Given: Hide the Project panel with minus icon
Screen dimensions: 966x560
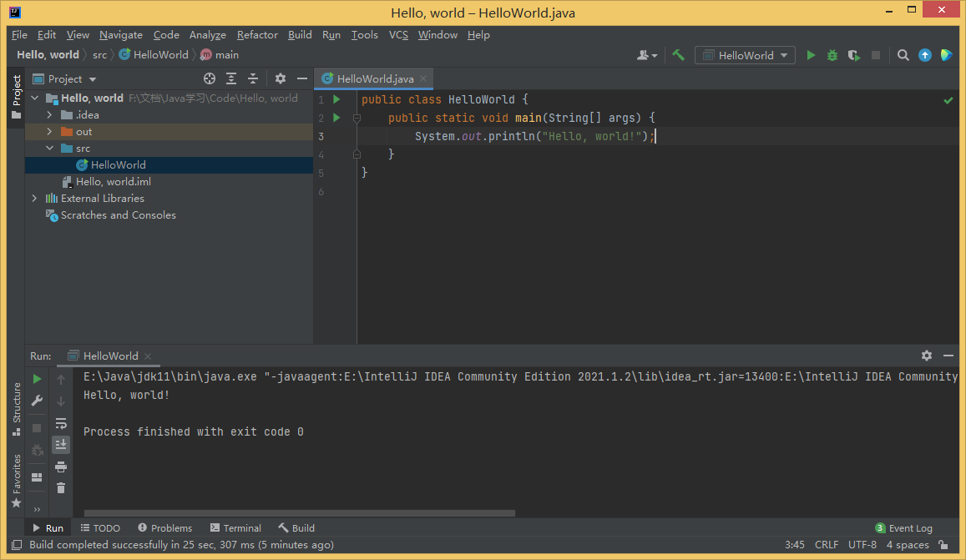Looking at the screenshot, I should click(x=302, y=78).
